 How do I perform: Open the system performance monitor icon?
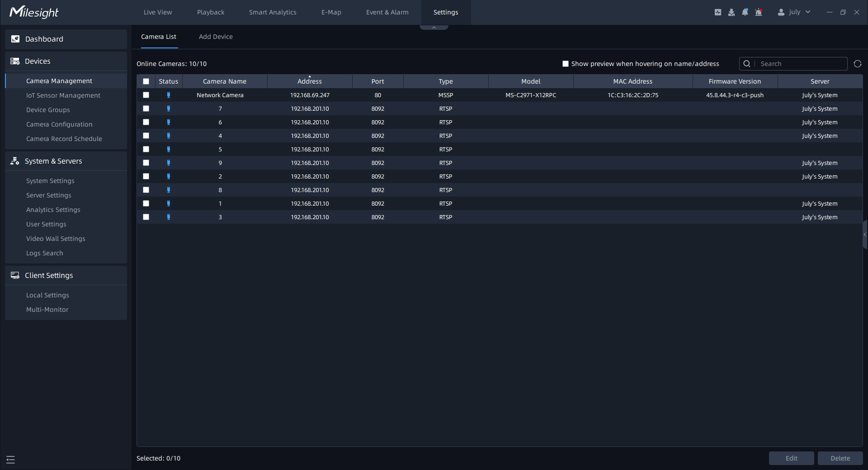718,12
